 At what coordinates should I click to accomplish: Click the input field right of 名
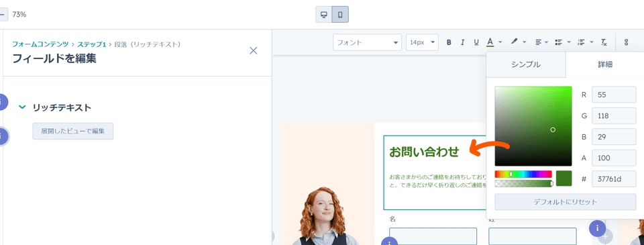click(x=532, y=236)
